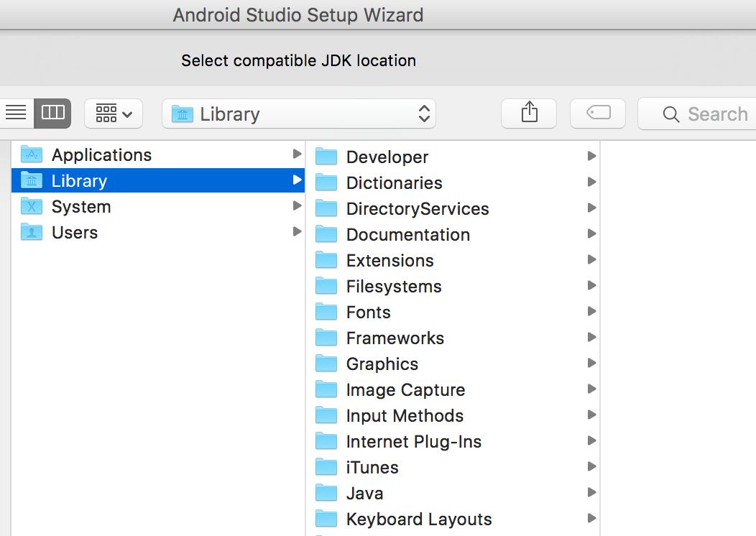Expand the Keyboard Layouts folder arrow

click(x=591, y=518)
